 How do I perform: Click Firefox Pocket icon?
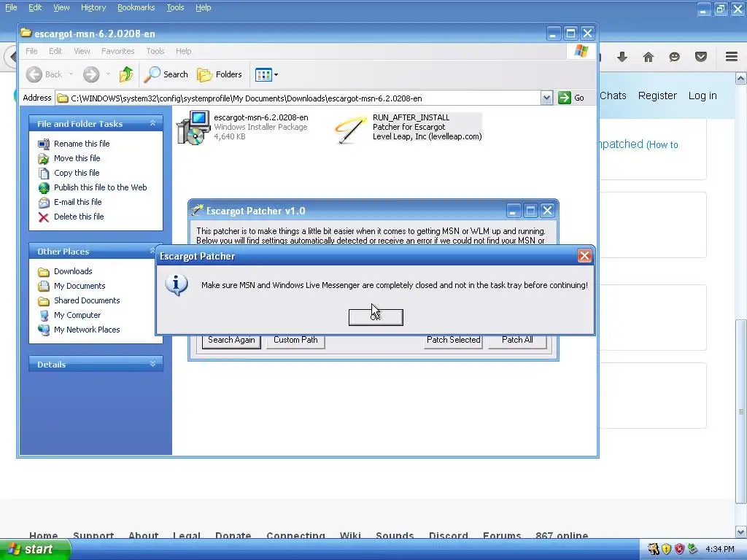701,57
